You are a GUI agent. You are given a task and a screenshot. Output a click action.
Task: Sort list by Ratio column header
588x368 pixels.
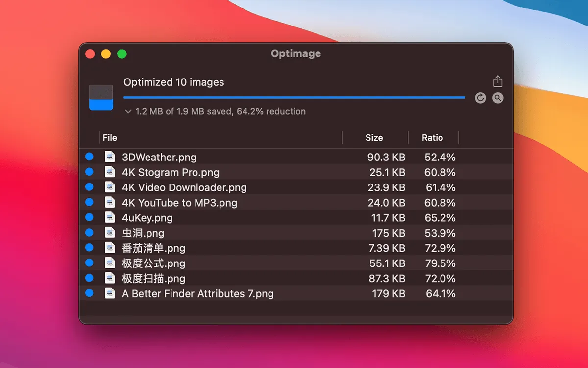click(x=432, y=138)
